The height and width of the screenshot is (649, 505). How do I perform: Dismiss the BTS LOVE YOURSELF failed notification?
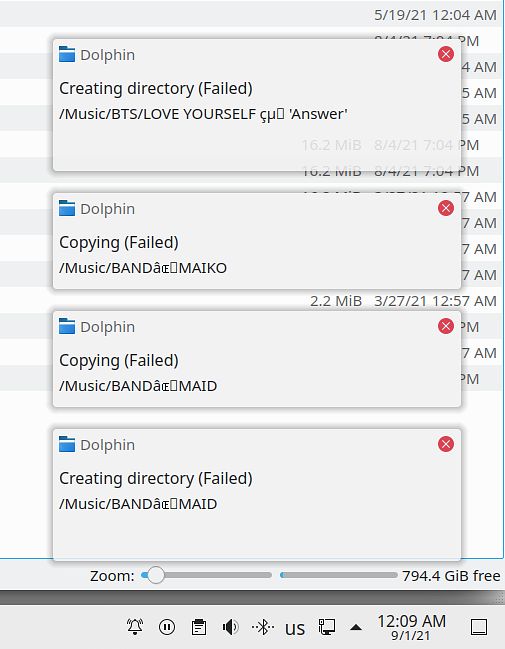pyautogui.click(x=446, y=54)
